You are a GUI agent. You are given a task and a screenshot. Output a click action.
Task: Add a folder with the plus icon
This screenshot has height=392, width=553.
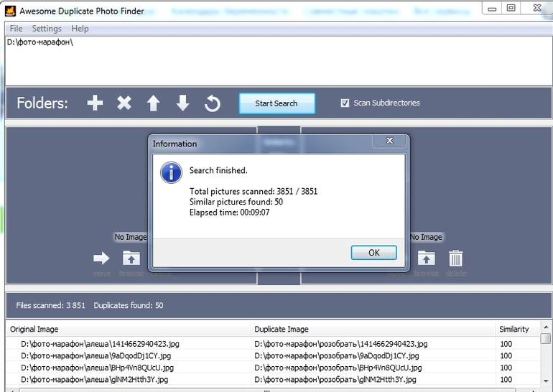[x=95, y=103]
